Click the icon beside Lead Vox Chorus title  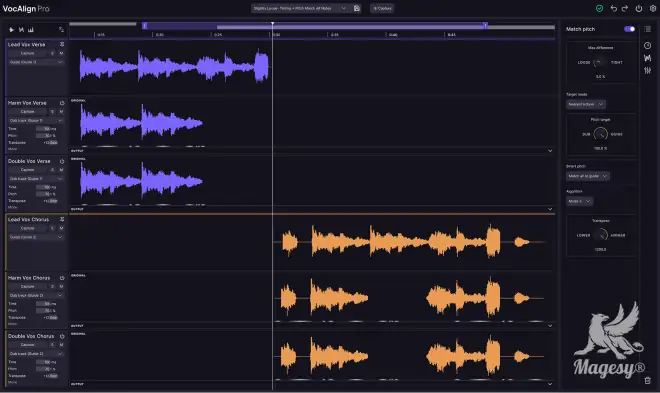[62, 219]
